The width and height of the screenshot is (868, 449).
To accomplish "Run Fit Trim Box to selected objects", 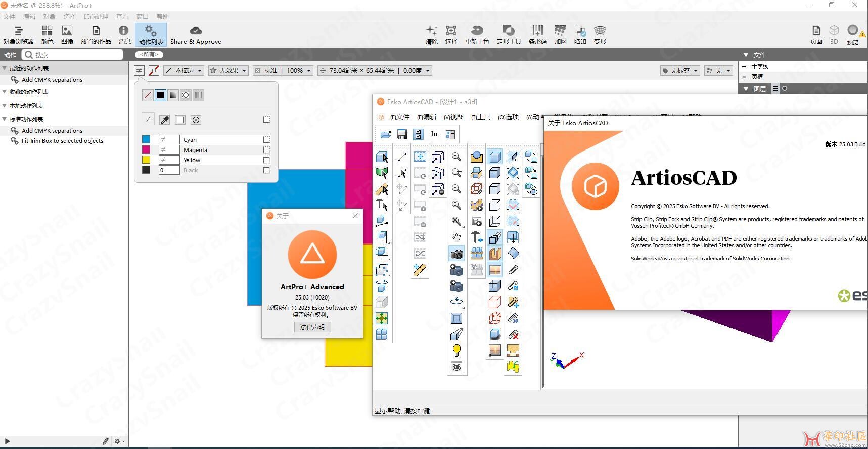I will pos(62,141).
